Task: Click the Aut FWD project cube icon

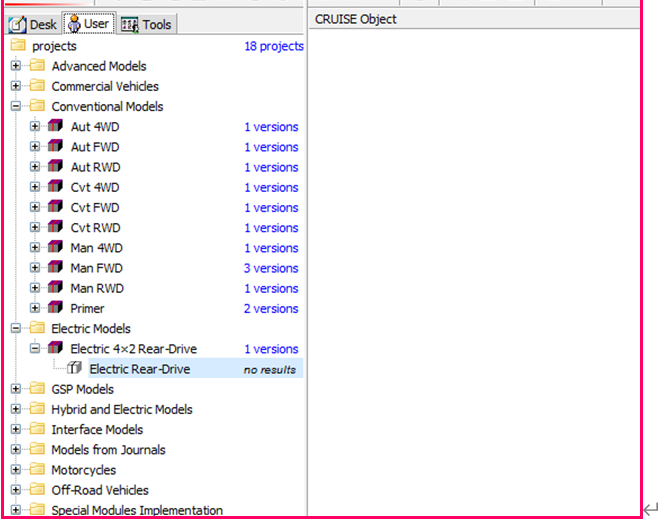Action: click(x=55, y=145)
